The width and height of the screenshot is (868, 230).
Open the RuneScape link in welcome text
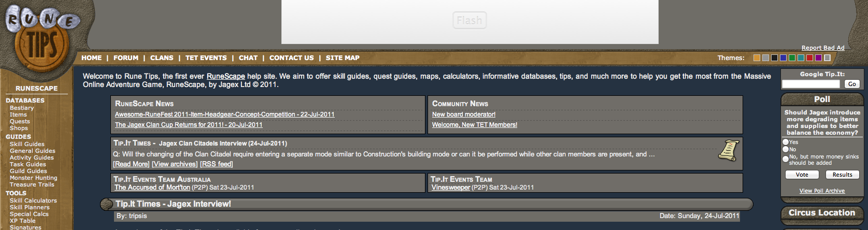point(226,76)
